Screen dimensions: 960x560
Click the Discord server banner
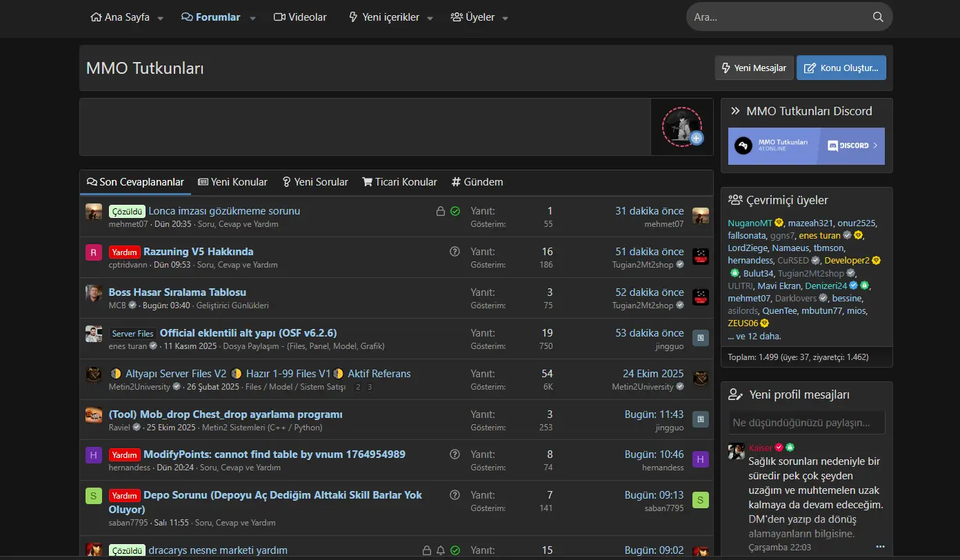point(806,146)
